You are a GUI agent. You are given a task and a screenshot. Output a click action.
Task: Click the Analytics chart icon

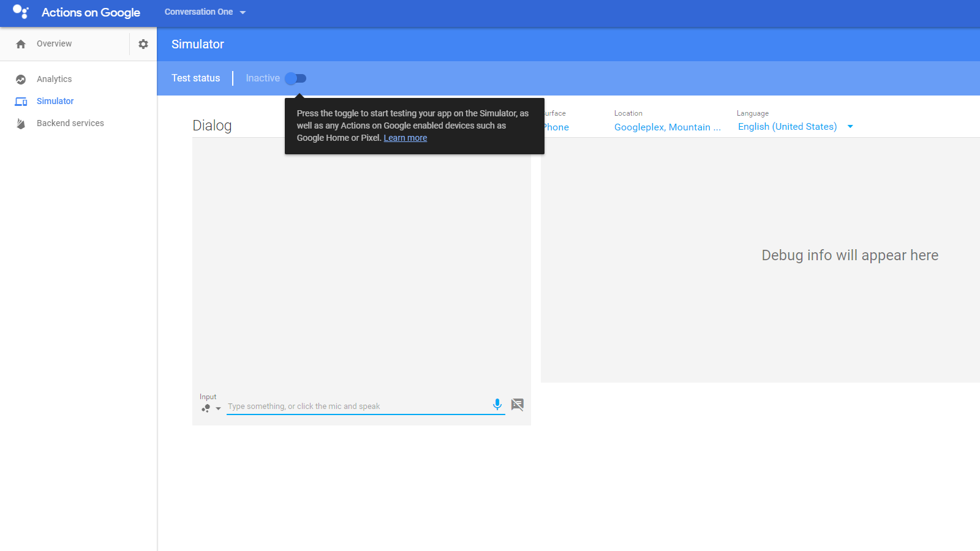tap(21, 80)
